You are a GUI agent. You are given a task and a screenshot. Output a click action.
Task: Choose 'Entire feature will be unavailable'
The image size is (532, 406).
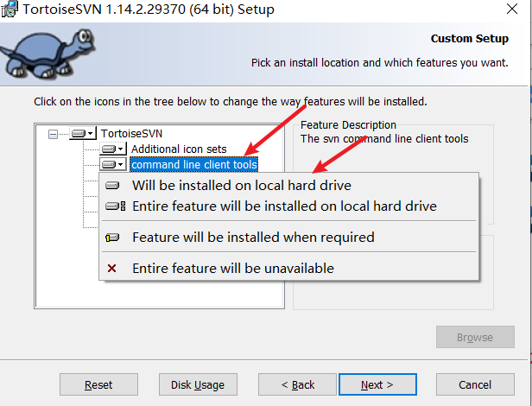pos(289,268)
